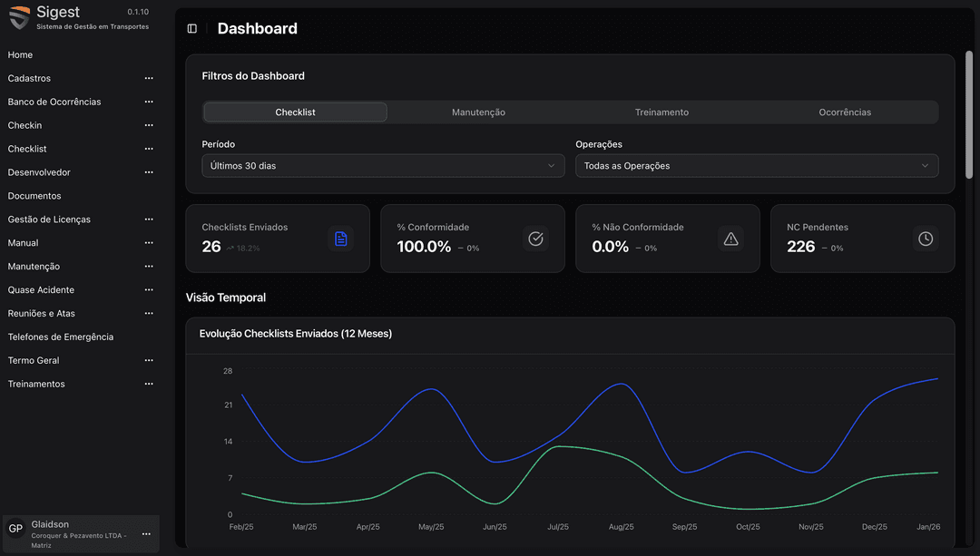Go to the Home page
The image size is (980, 556).
tap(19, 54)
